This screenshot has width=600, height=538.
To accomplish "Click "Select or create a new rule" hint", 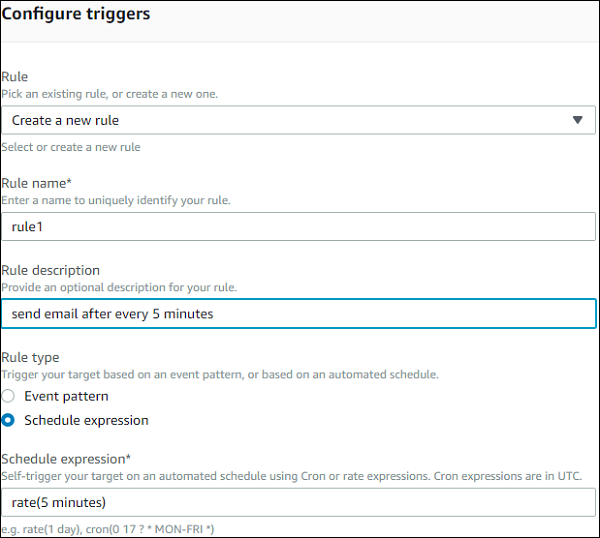I will click(70, 147).
